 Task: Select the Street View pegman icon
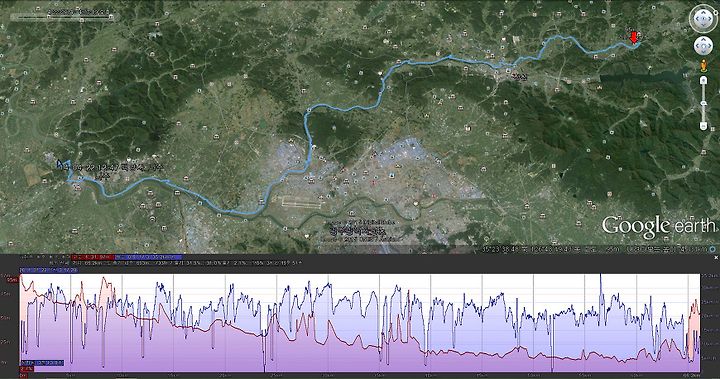tap(703, 66)
